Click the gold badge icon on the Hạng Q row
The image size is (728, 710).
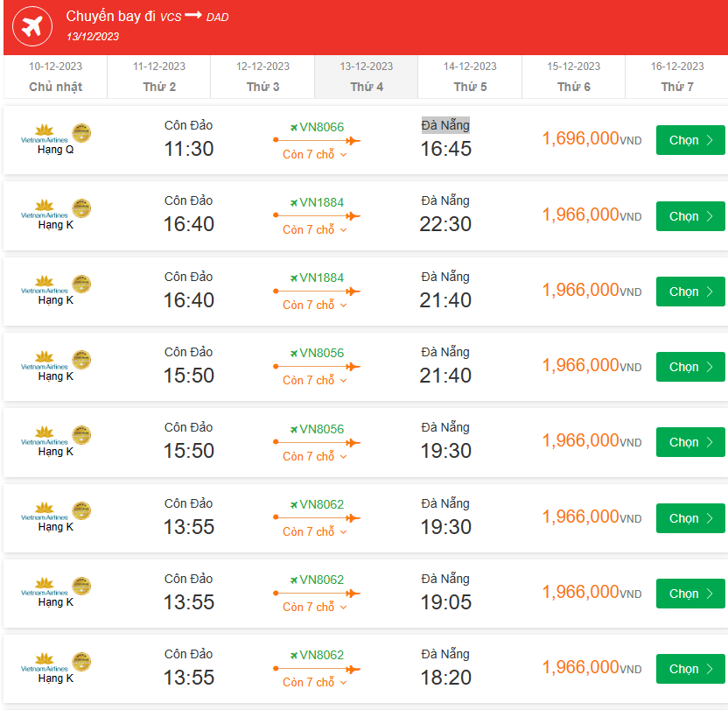(x=81, y=133)
